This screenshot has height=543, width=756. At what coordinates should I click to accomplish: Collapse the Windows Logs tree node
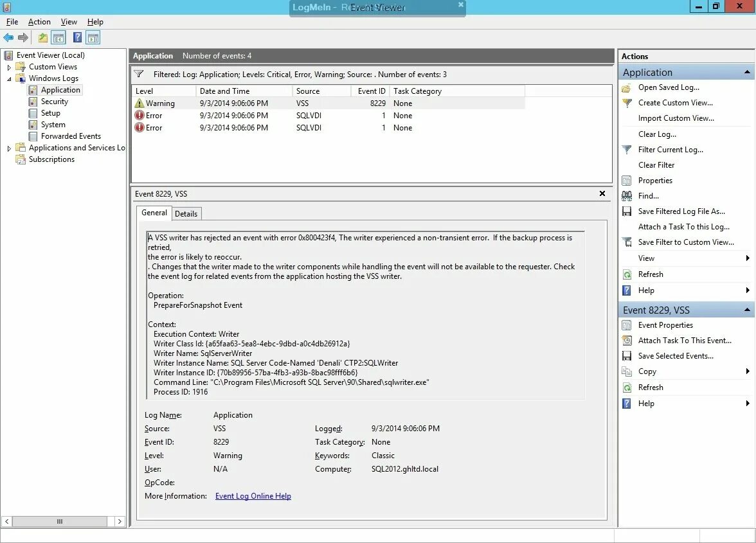tap(9, 78)
